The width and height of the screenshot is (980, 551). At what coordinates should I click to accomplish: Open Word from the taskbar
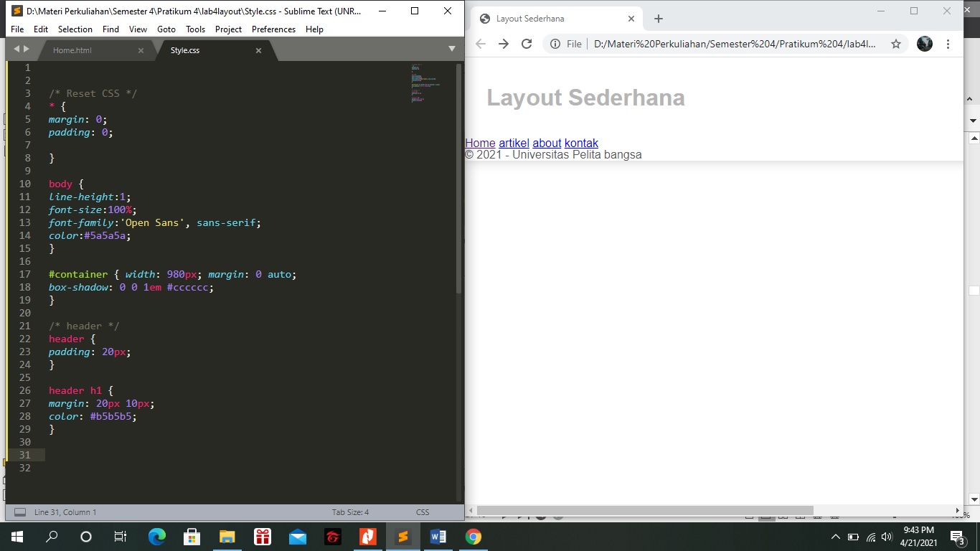point(438,537)
